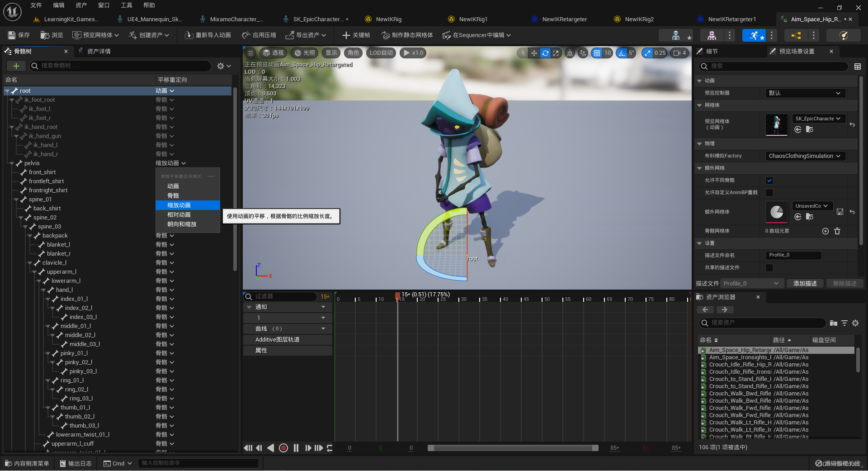Select Crouch_Idle_Rifle_Hip asset row

pos(776,365)
